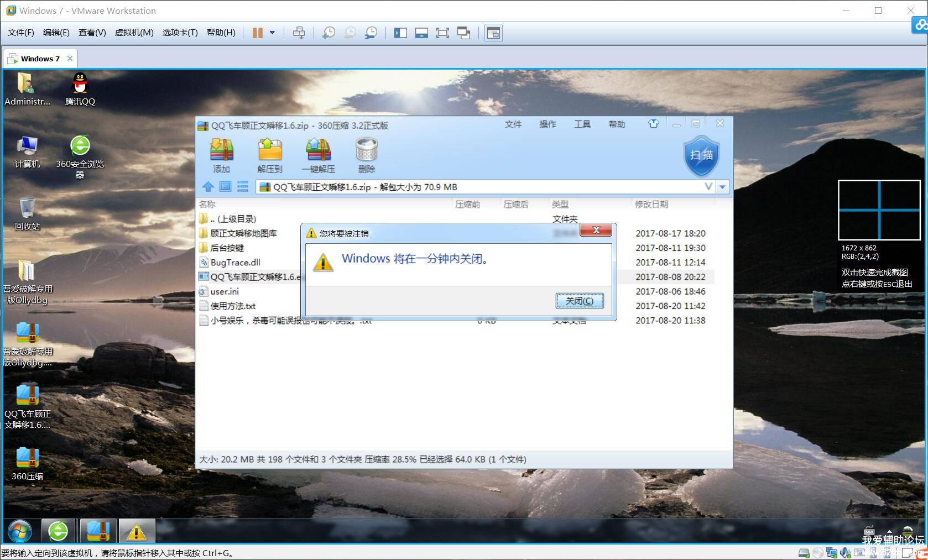
Task: Switch to Unity mode icon
Action: [463, 33]
